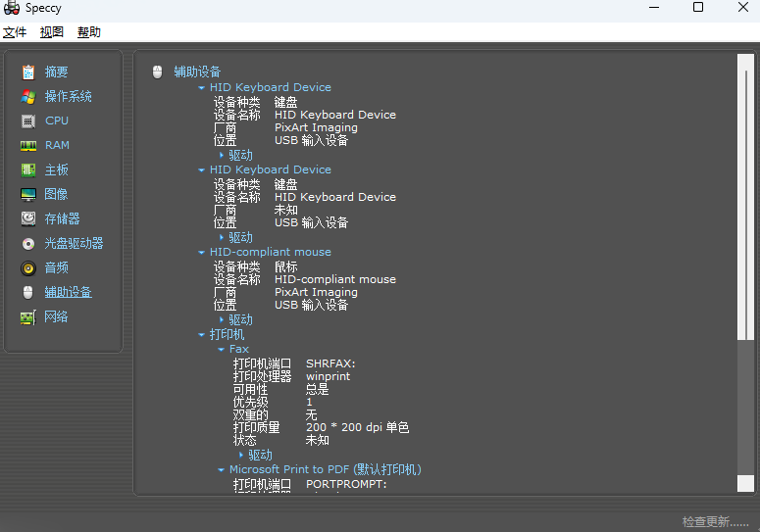Image resolution: width=760 pixels, height=532 pixels.
Task: Click the 总是 availability value
Action: click(x=318, y=389)
